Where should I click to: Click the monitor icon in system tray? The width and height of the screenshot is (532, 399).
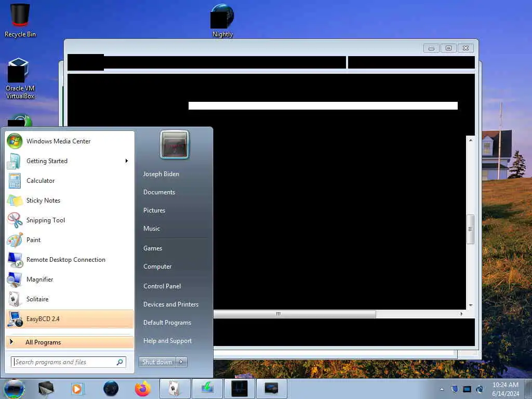pos(467,389)
